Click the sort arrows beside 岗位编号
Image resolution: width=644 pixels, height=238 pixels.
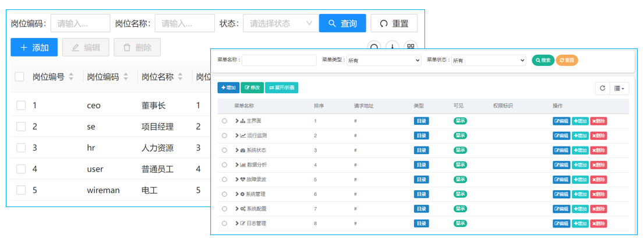[71, 77]
